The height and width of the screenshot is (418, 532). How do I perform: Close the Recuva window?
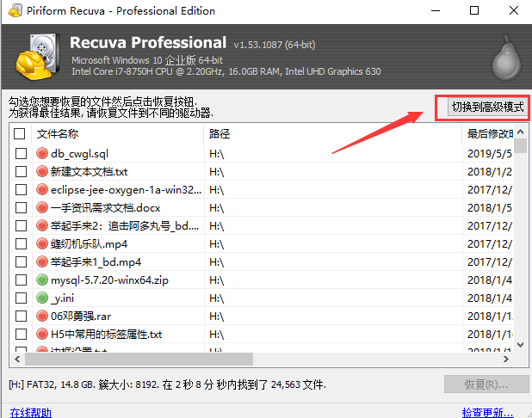pyautogui.click(x=514, y=11)
